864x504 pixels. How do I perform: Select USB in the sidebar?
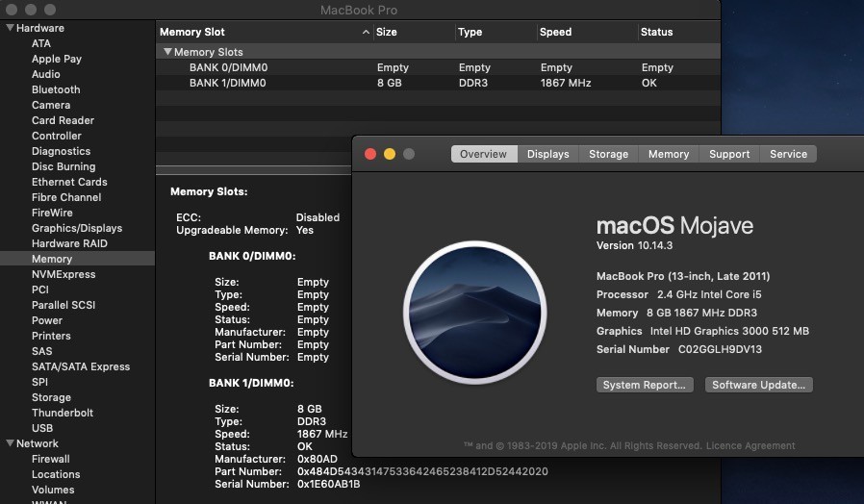pyautogui.click(x=42, y=428)
